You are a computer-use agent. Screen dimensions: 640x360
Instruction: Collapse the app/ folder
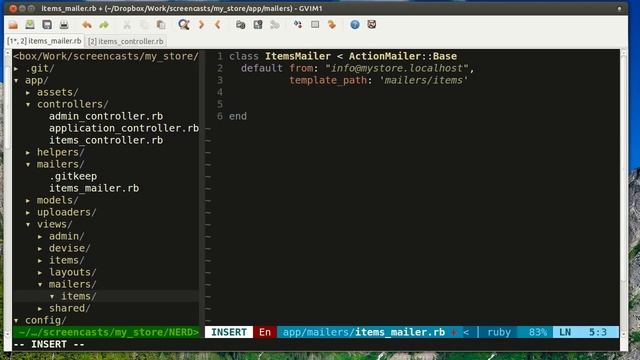[x=16, y=80]
